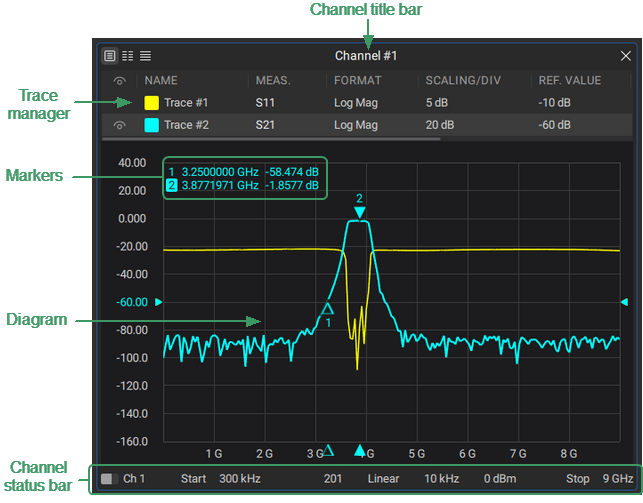643x503 pixels.
Task: Toggle the Ch 1 channel switch
Action: pos(109,479)
